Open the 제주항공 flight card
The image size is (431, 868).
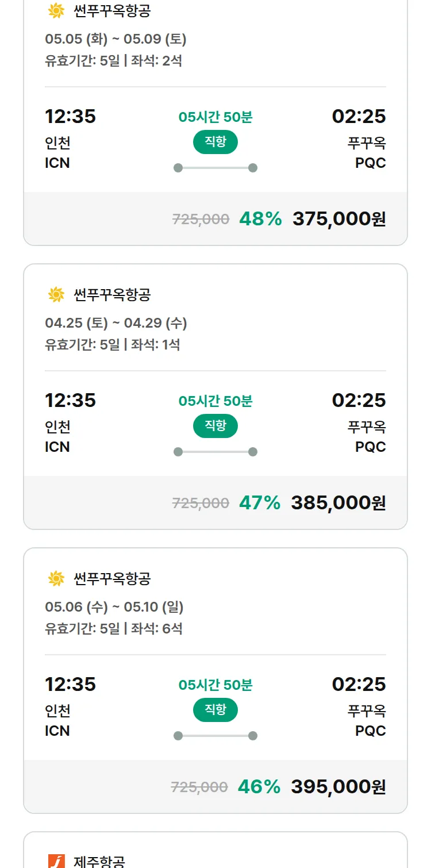tap(99, 861)
